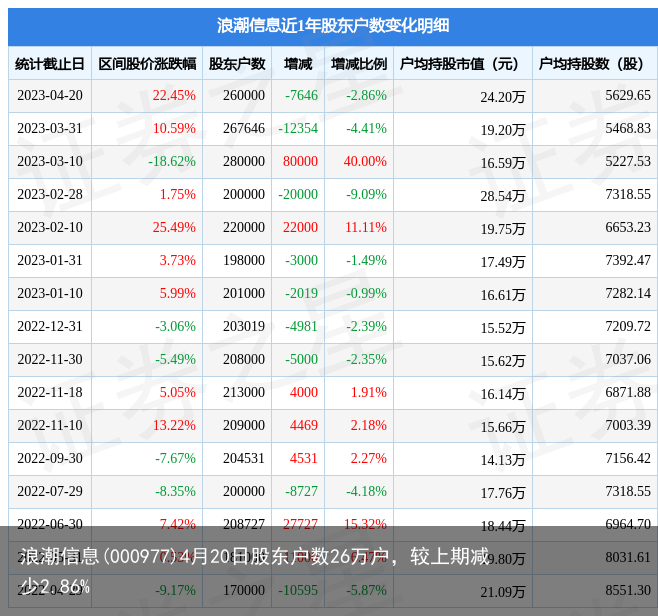
Task: Click date cell 2022-07-29
Action: [x=50, y=491]
